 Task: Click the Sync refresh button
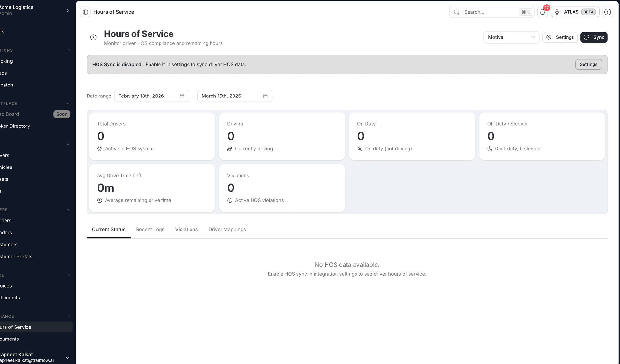coord(594,37)
